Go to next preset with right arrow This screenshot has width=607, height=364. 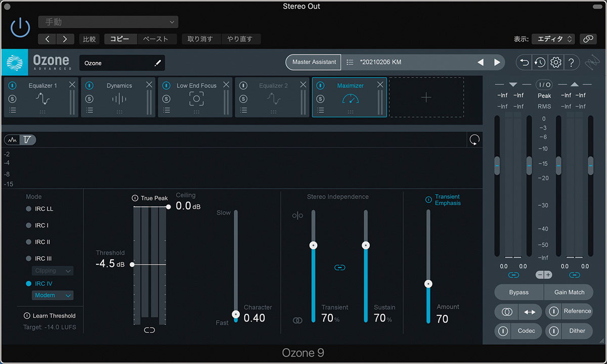pos(65,39)
